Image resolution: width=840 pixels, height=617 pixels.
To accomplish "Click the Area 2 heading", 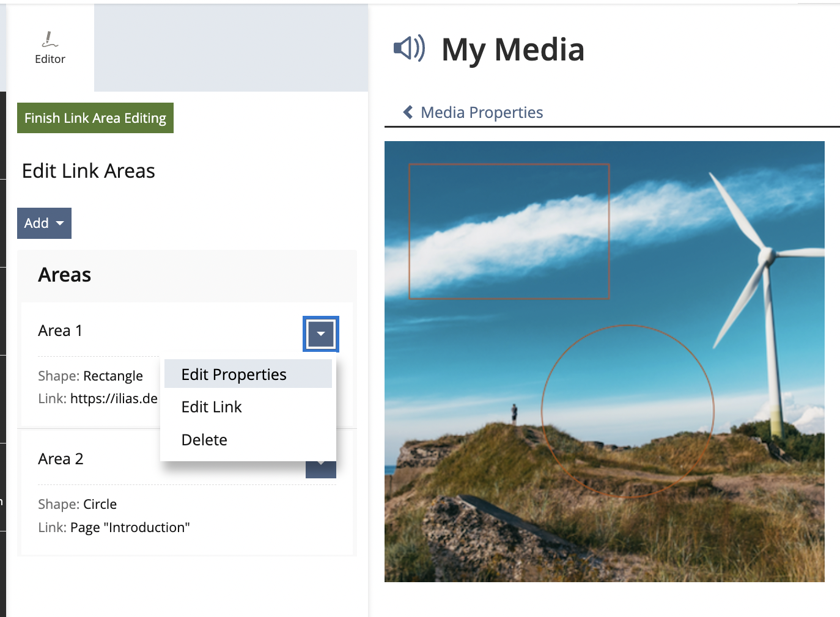I will 61,459.
